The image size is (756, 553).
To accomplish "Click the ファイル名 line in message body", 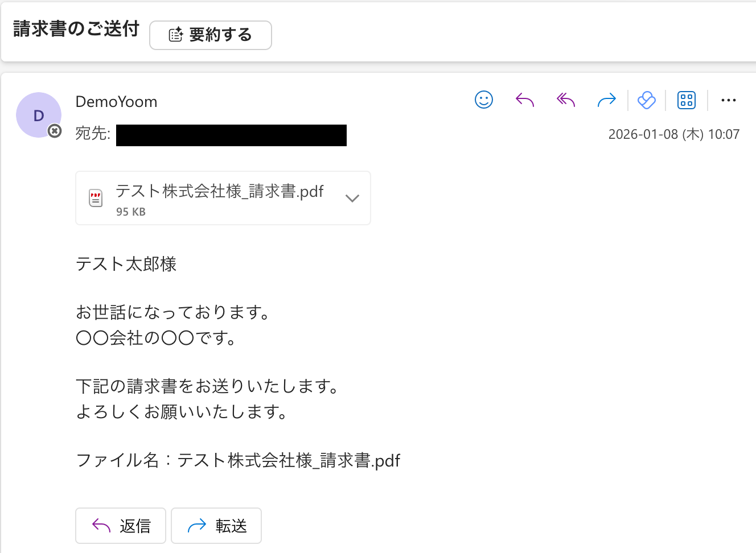I will [238, 460].
